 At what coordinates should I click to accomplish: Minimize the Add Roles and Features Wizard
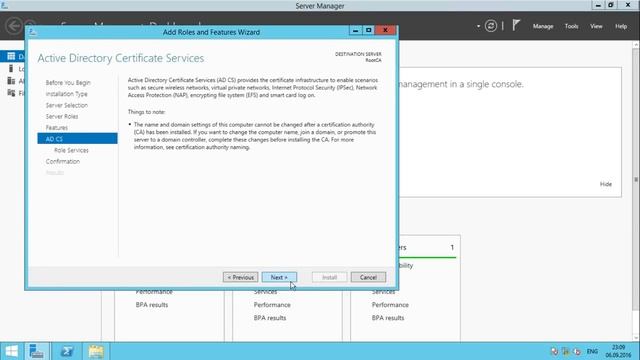(356, 31)
